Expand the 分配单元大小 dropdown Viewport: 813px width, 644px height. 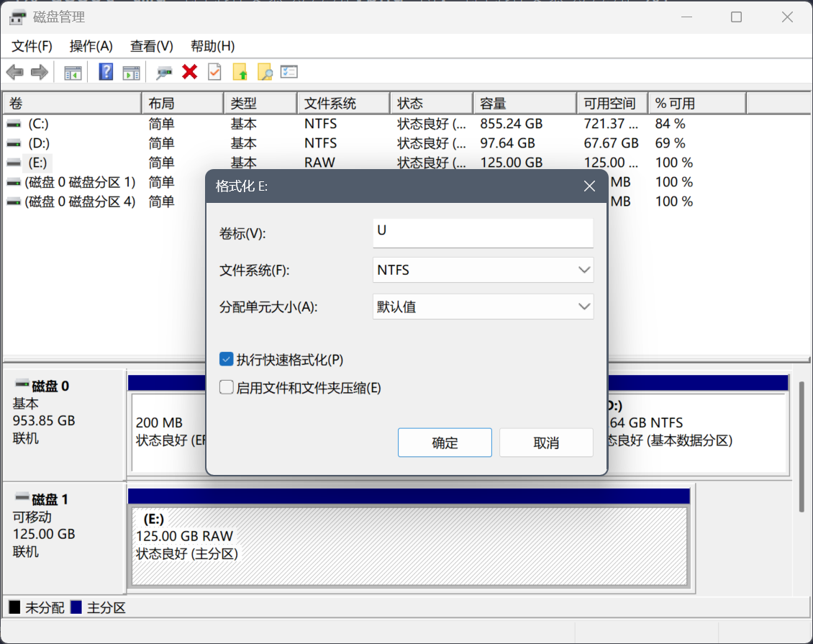coord(483,307)
